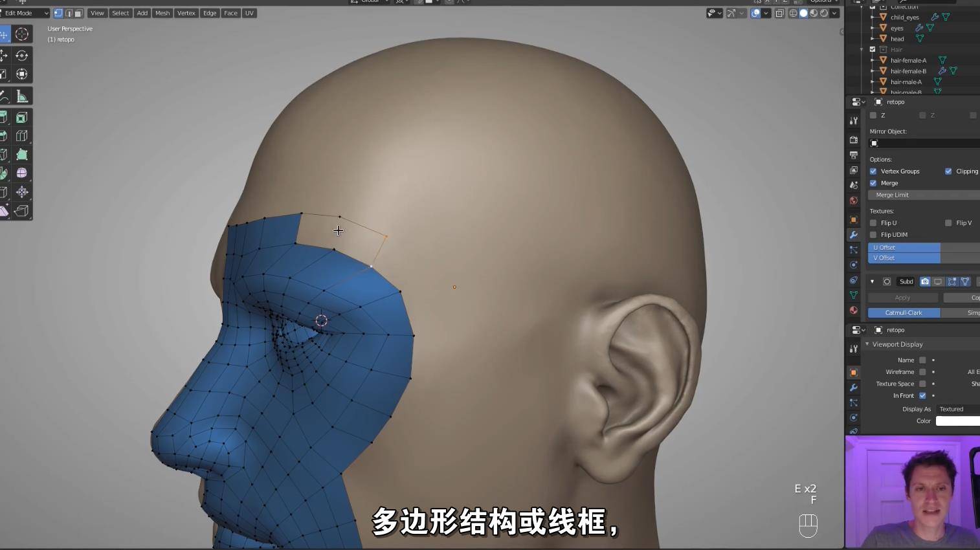The height and width of the screenshot is (550, 980).
Task: Toggle X-ray view in the viewport header
Action: [x=779, y=13]
